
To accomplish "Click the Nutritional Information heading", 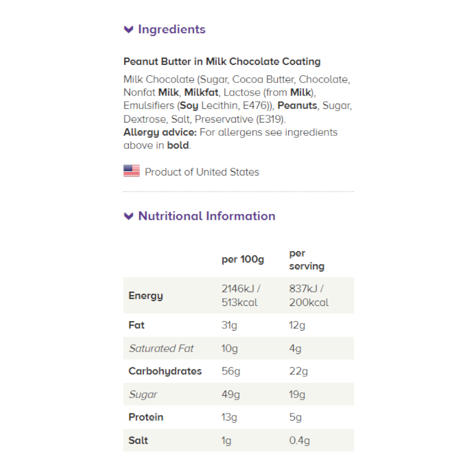I will tap(207, 216).
